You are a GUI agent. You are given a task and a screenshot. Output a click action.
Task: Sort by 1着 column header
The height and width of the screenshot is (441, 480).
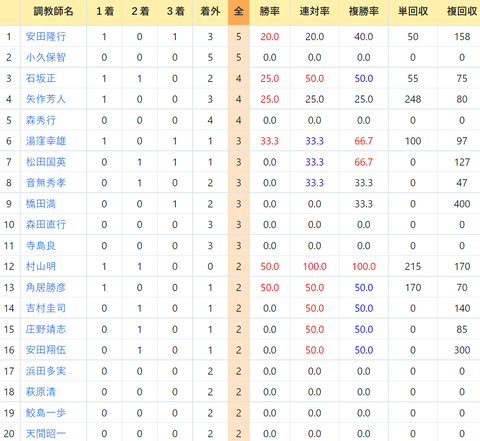(104, 12)
